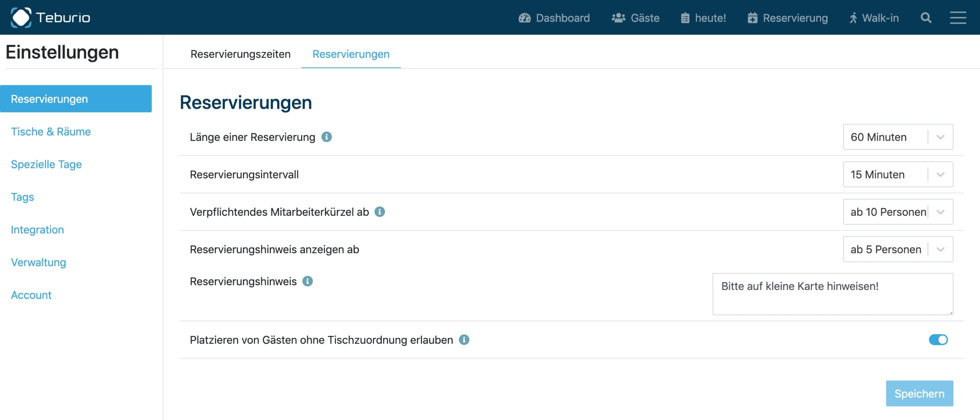
Task: Click the Teburio logo icon
Action: coord(21,18)
